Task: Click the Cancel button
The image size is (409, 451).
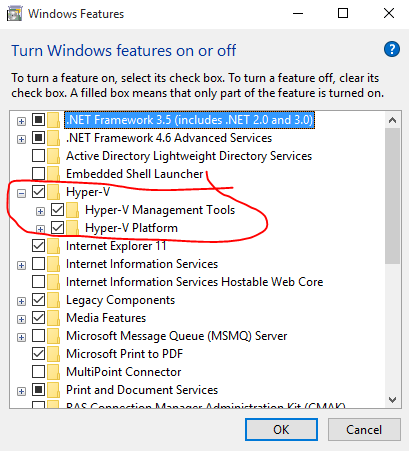Action: point(364,430)
